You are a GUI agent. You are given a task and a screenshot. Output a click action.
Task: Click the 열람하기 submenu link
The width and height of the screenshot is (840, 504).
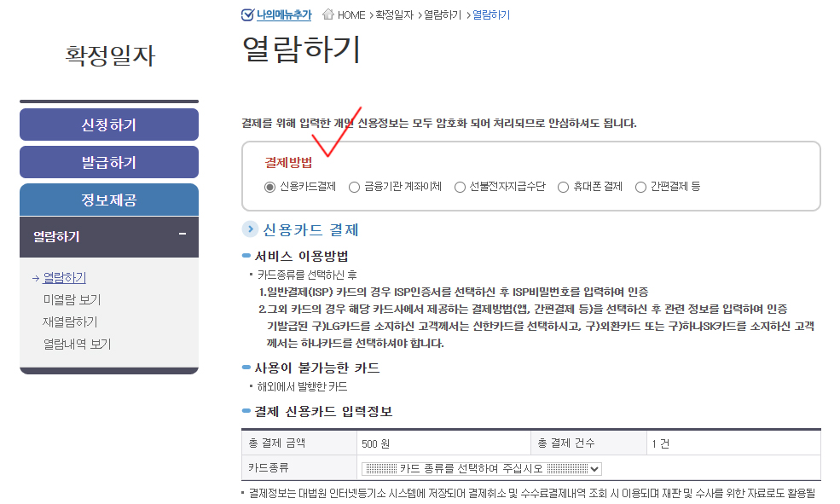[64, 277]
